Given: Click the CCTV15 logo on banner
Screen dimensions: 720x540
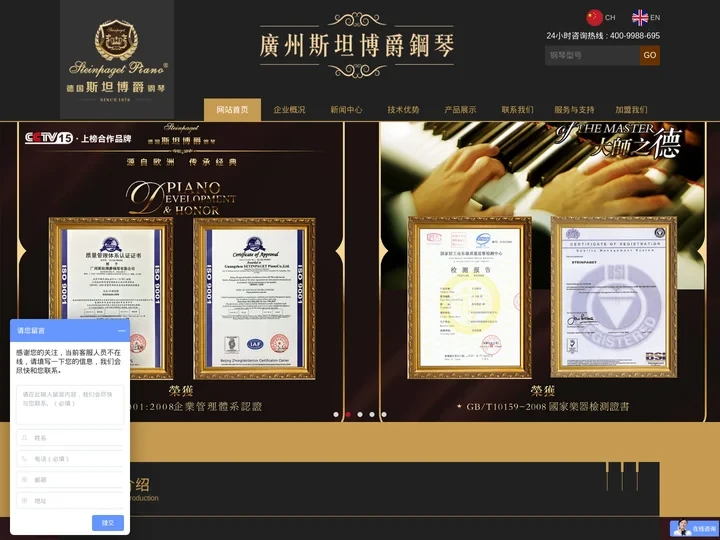Looking at the screenshot, I should coord(49,137).
